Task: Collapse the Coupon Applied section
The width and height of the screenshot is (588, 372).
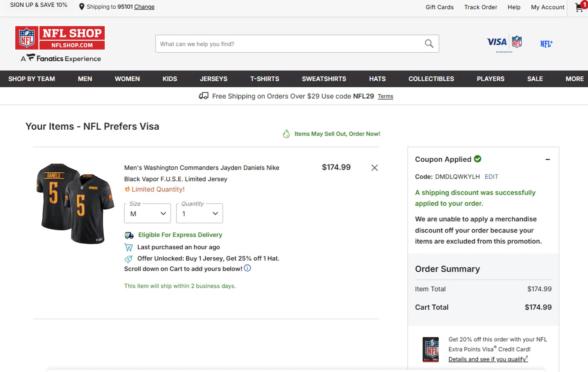Action: (548, 159)
